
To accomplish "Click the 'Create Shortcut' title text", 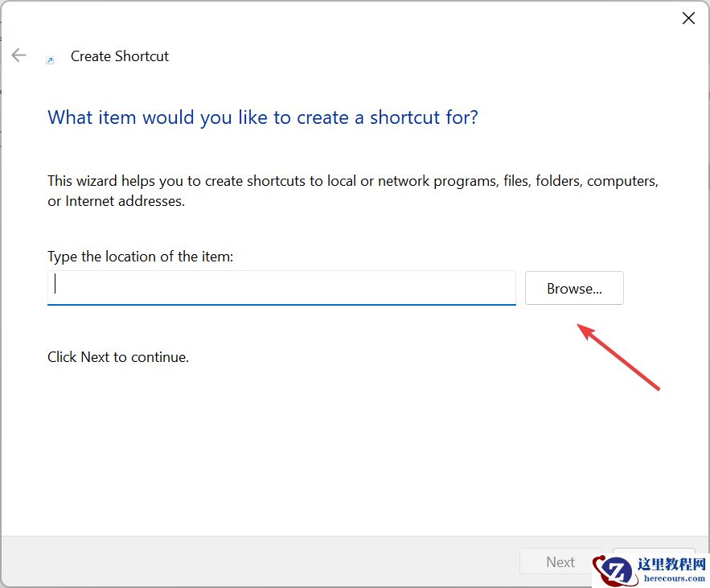I will [120, 56].
